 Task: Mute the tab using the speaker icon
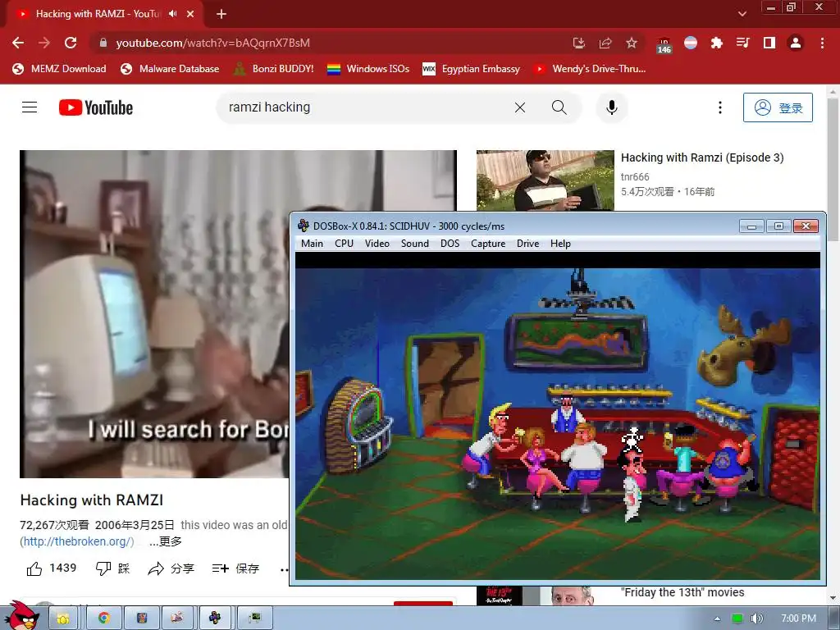(172, 14)
